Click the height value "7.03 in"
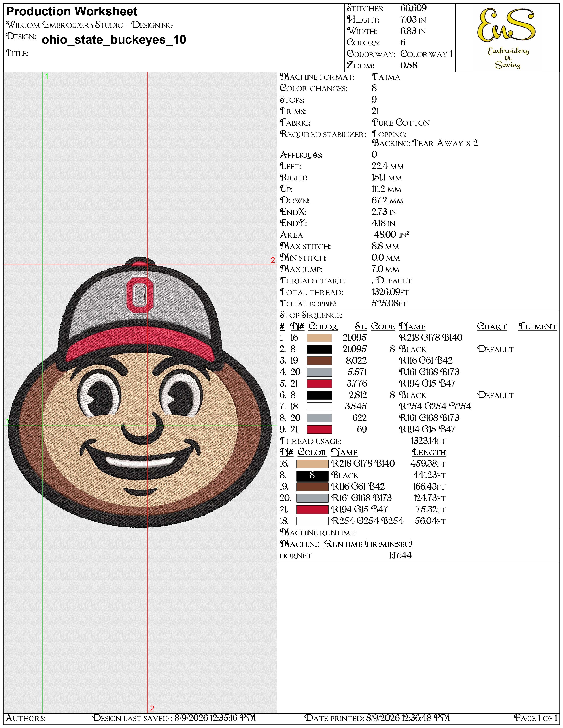This screenshot has height=728, width=563. pos(413,20)
